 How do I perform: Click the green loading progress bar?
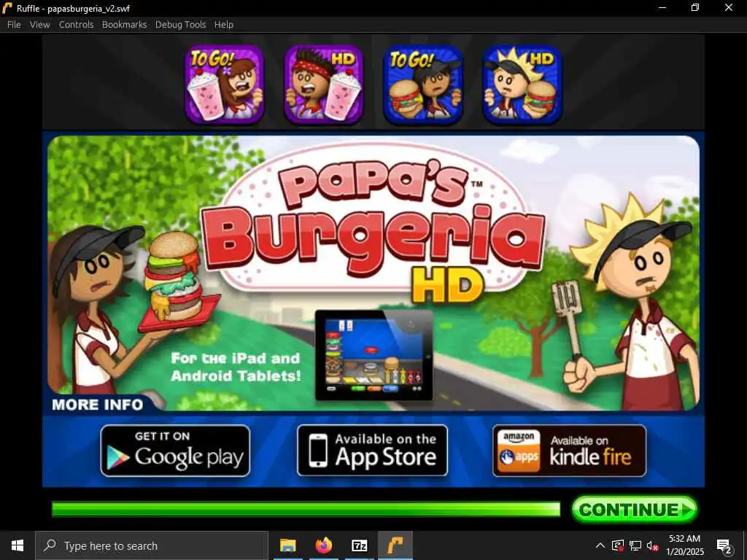click(306, 509)
